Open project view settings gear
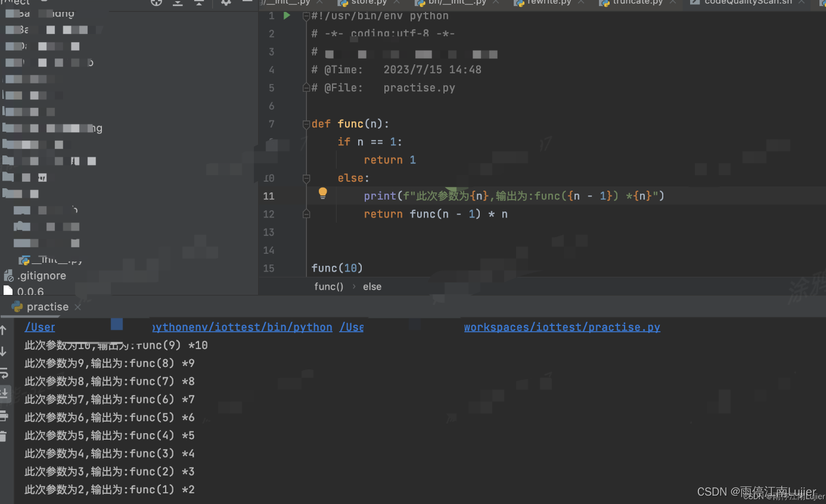This screenshot has height=504, width=826. 225,2
